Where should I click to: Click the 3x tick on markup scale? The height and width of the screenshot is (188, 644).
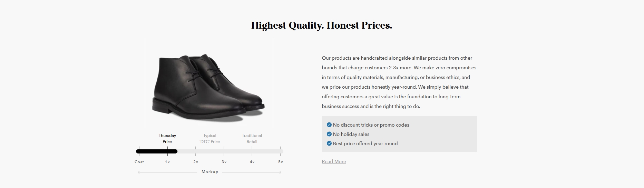(x=224, y=162)
